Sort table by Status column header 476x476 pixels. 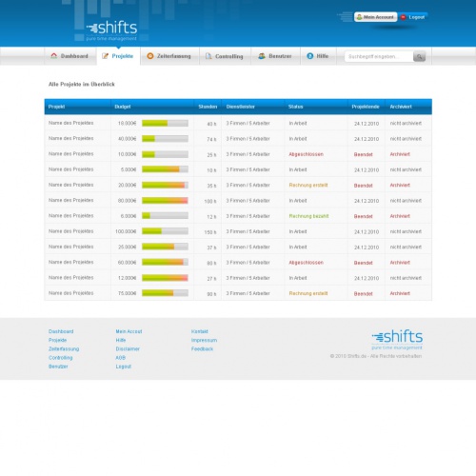point(295,107)
